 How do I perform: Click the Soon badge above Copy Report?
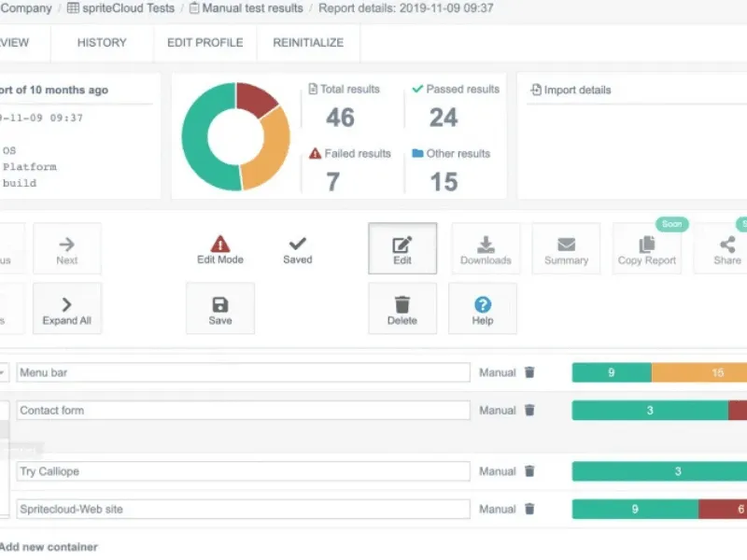(x=671, y=224)
